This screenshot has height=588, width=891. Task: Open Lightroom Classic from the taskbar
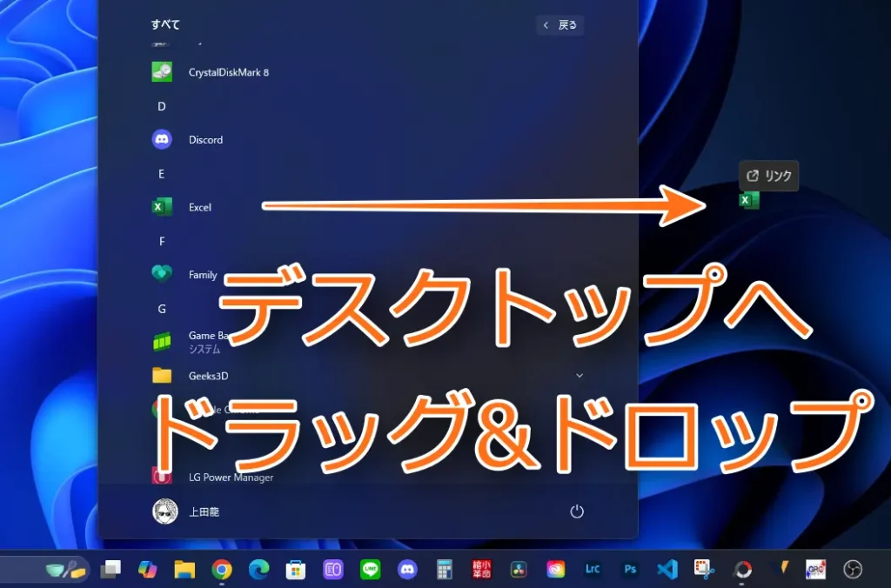point(593,569)
